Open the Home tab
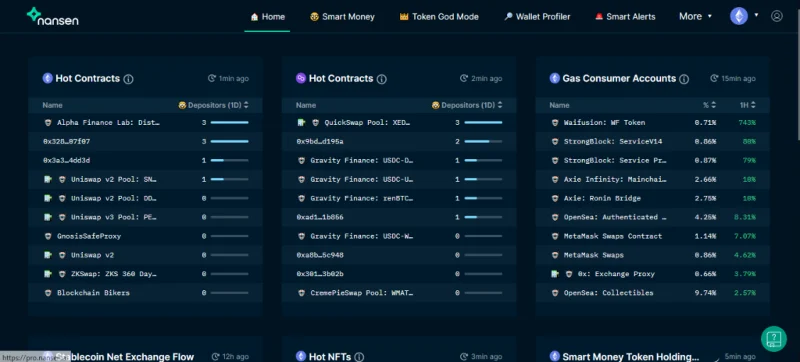The height and width of the screenshot is (362, 800). click(x=267, y=17)
